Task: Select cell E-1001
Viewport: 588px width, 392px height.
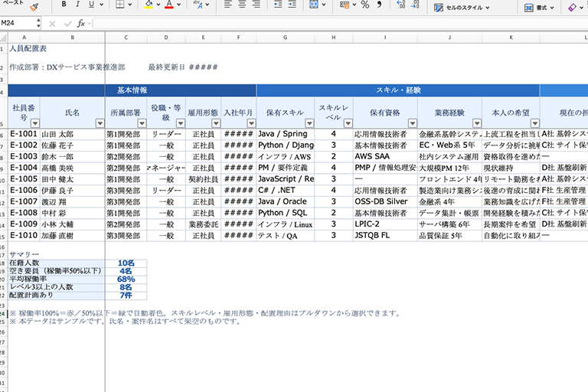Action: click(24, 134)
